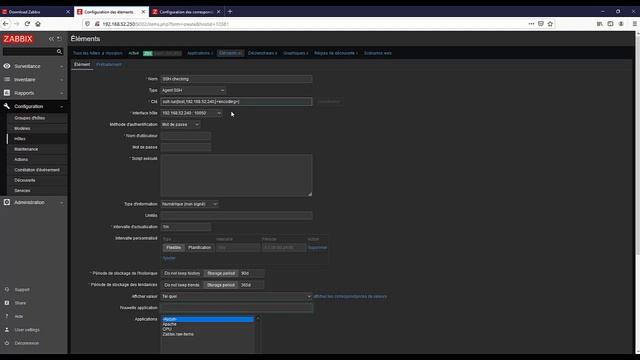Click the User settings person icon
This screenshot has height=360, width=640.
point(7,329)
